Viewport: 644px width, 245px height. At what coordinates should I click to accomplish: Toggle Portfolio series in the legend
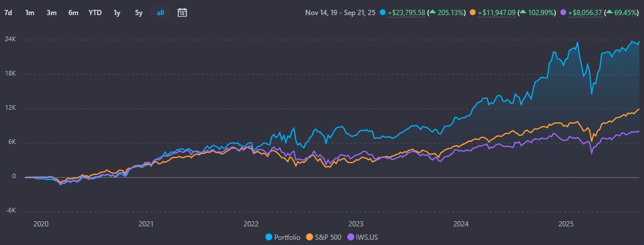[x=284, y=237]
